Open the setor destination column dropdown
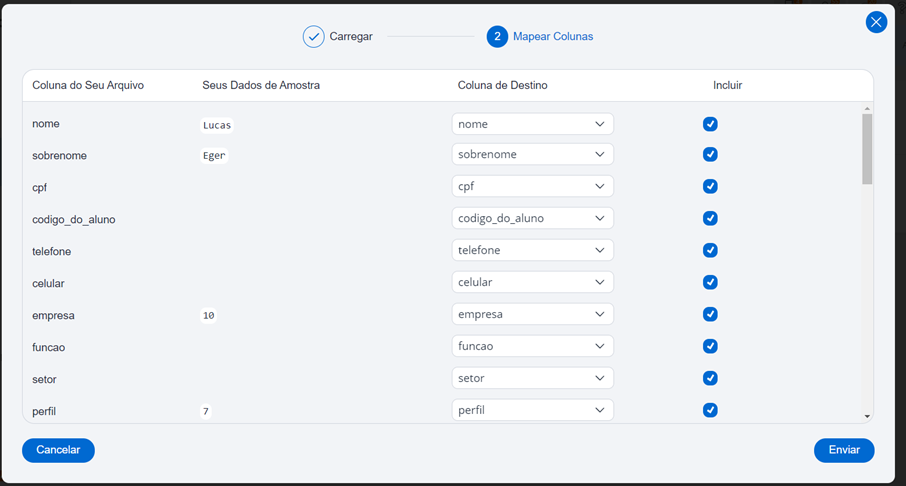Screen dimensions: 906x486 pyautogui.click(x=532, y=378)
